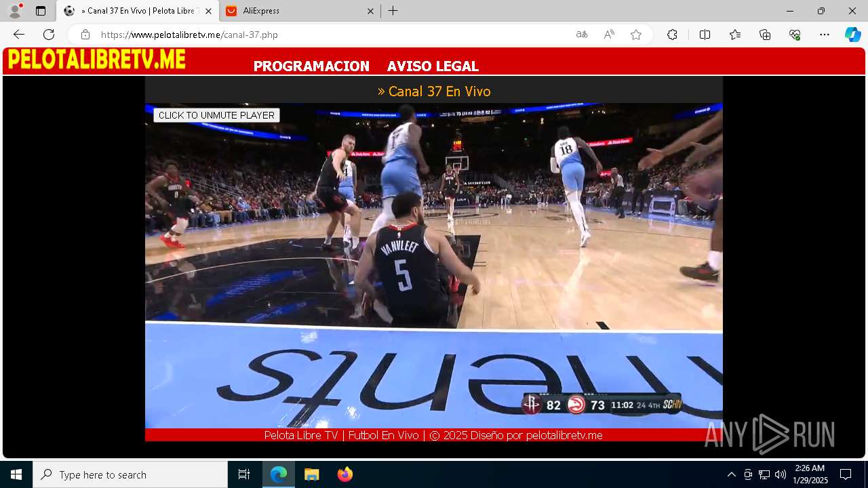Click the Edge profile icon
The image size is (868, 488).
pos(15,11)
